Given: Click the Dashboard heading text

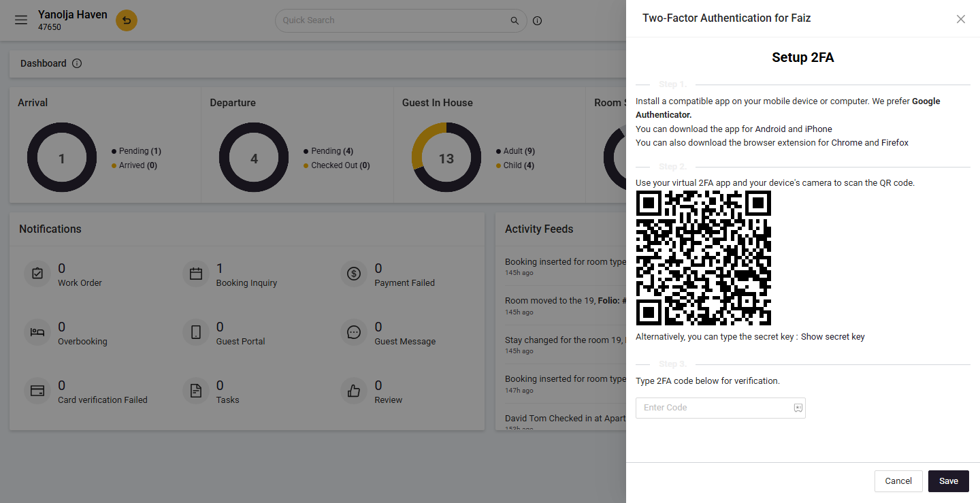Looking at the screenshot, I should point(44,63).
